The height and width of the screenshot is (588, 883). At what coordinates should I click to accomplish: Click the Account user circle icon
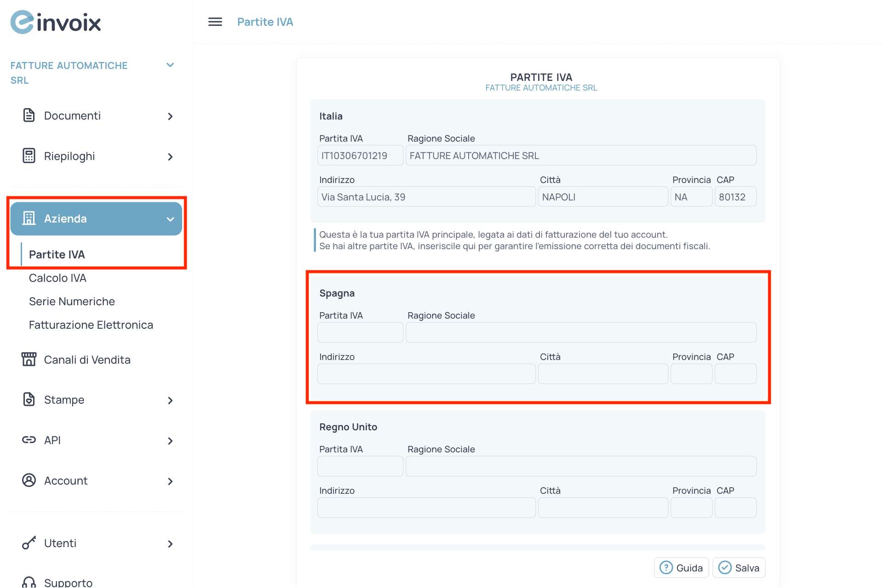pos(29,480)
